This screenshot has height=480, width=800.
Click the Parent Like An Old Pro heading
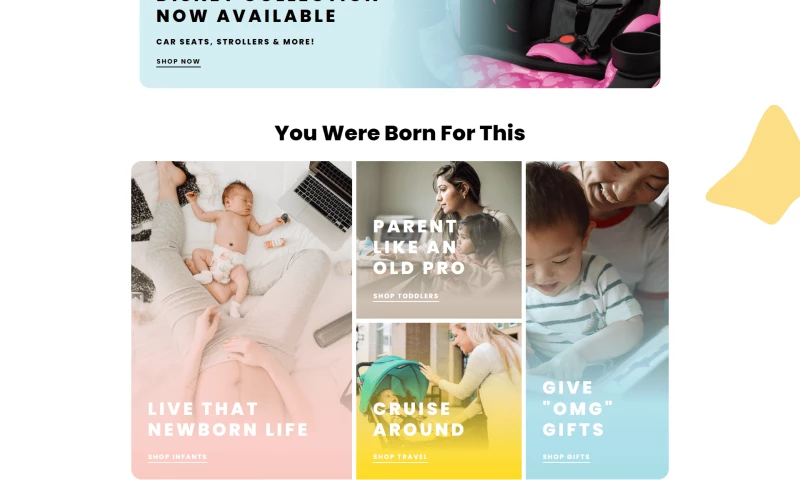(x=419, y=247)
